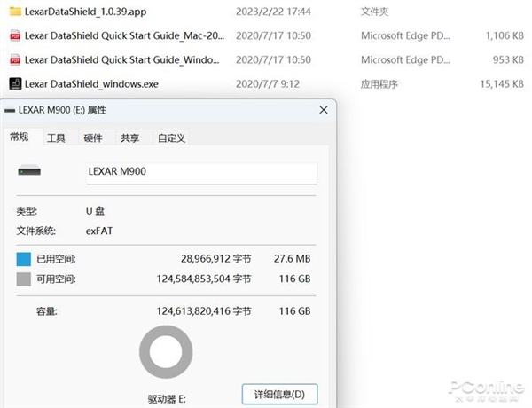Viewport: 532px width, 408px height.
Task: Select the LexarDataShield_1.0.39.app folder icon
Action: (x=15, y=12)
